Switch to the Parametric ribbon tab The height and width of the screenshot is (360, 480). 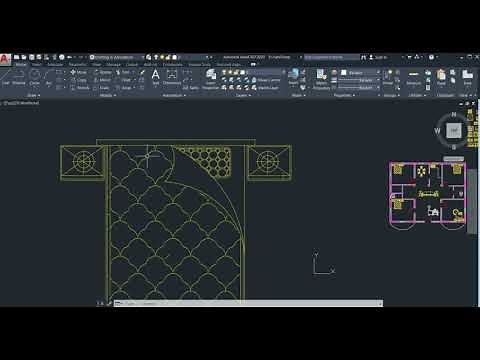[x=77, y=65]
